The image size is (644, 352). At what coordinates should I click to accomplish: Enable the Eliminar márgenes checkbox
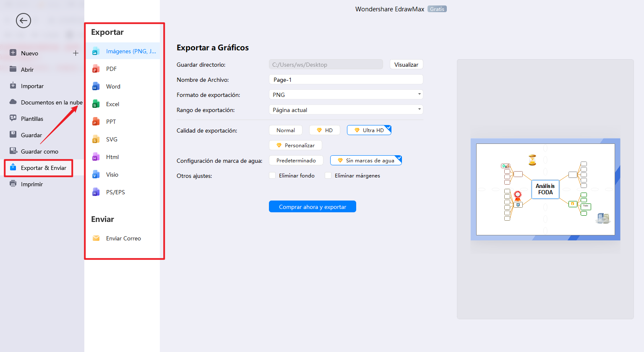pyautogui.click(x=328, y=175)
